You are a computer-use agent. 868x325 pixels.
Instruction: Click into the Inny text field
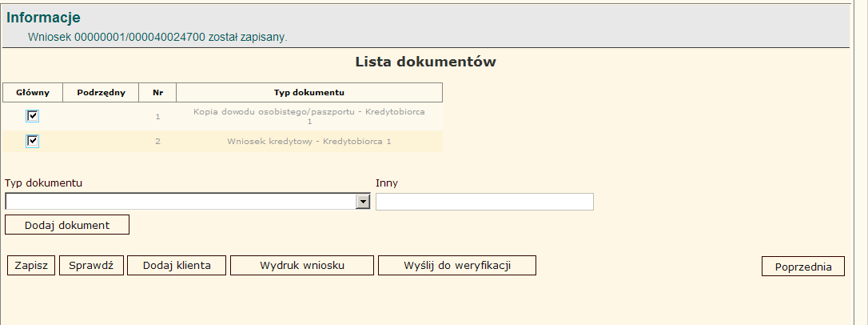(484, 202)
